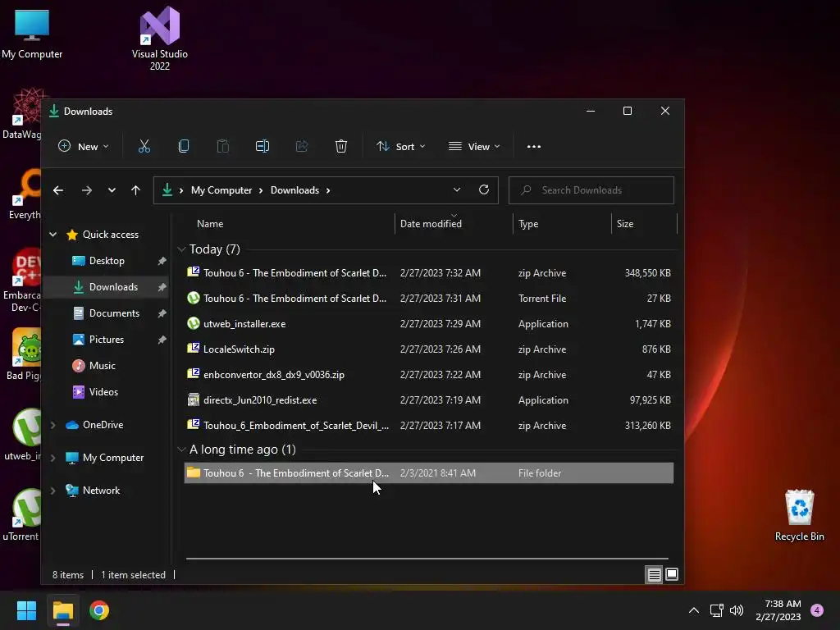
Task: Click the Copy icon in the toolbar
Action: click(184, 146)
